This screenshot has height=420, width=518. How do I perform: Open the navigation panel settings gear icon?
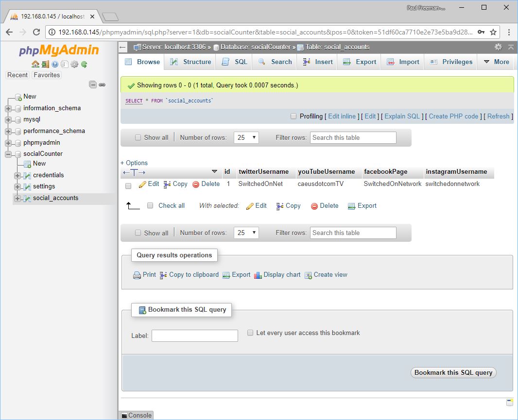74,64
